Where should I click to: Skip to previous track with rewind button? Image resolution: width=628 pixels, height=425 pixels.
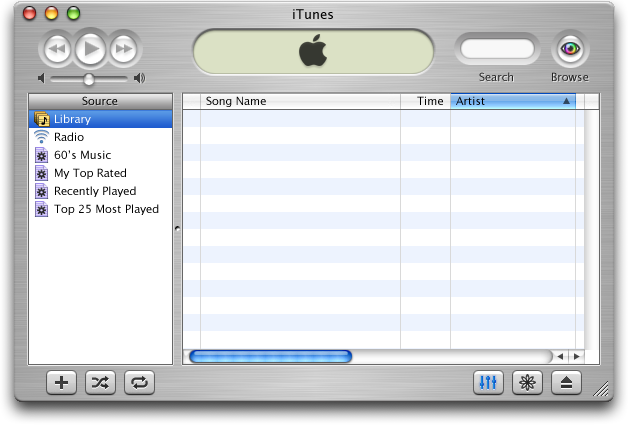click(57, 49)
